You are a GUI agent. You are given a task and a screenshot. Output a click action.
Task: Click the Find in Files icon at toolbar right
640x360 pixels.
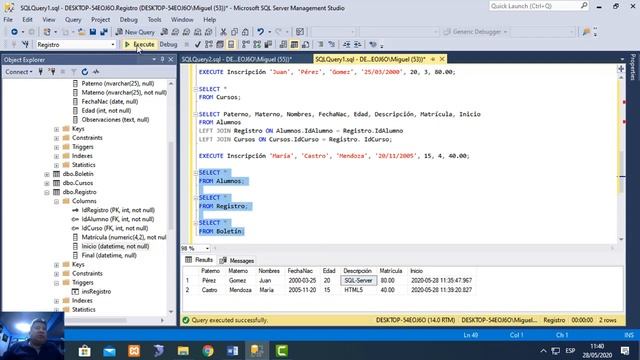pos(587,32)
